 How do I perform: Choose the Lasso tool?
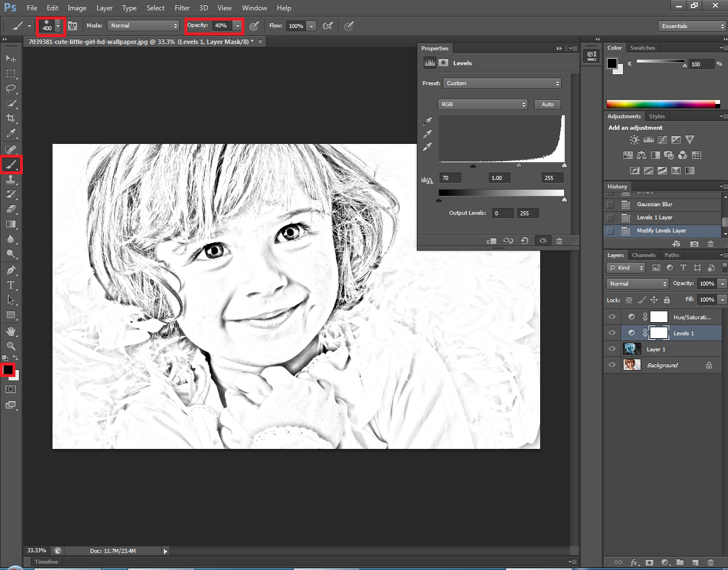pos(11,89)
